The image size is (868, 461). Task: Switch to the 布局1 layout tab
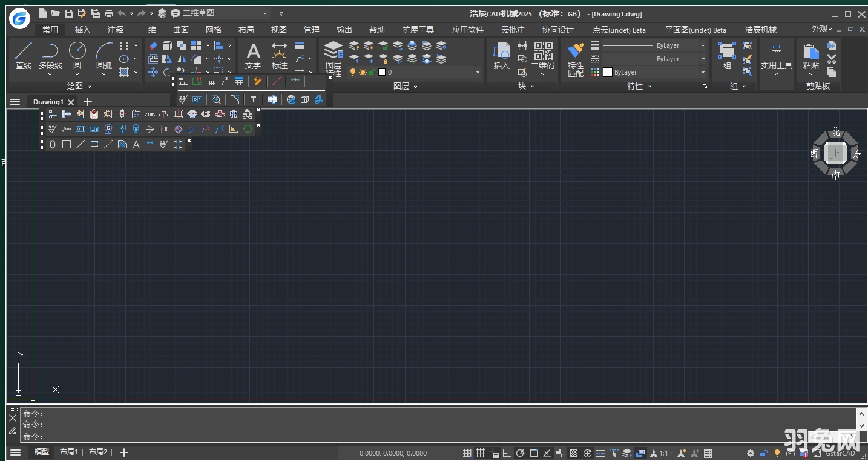point(68,452)
